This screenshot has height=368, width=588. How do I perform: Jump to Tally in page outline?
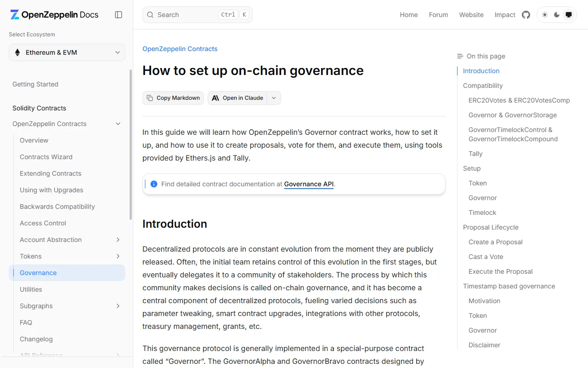tap(475, 154)
